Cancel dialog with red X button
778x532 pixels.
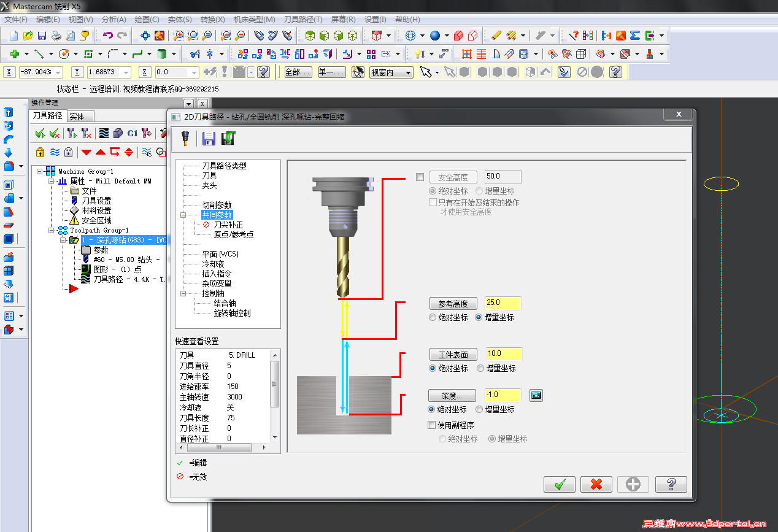(596, 484)
